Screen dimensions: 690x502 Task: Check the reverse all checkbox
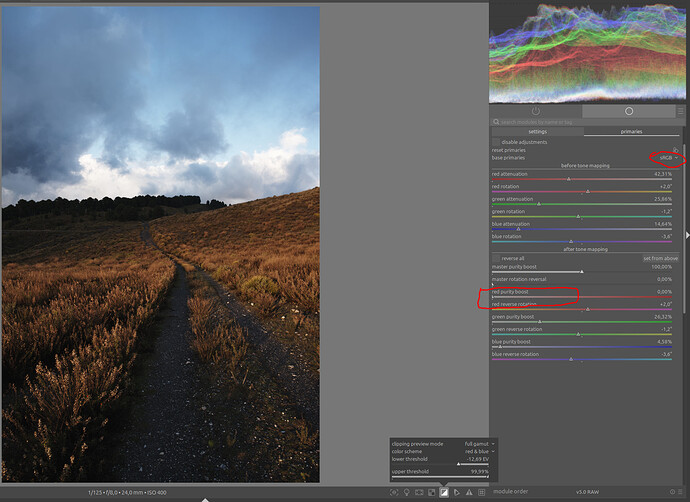pos(496,258)
